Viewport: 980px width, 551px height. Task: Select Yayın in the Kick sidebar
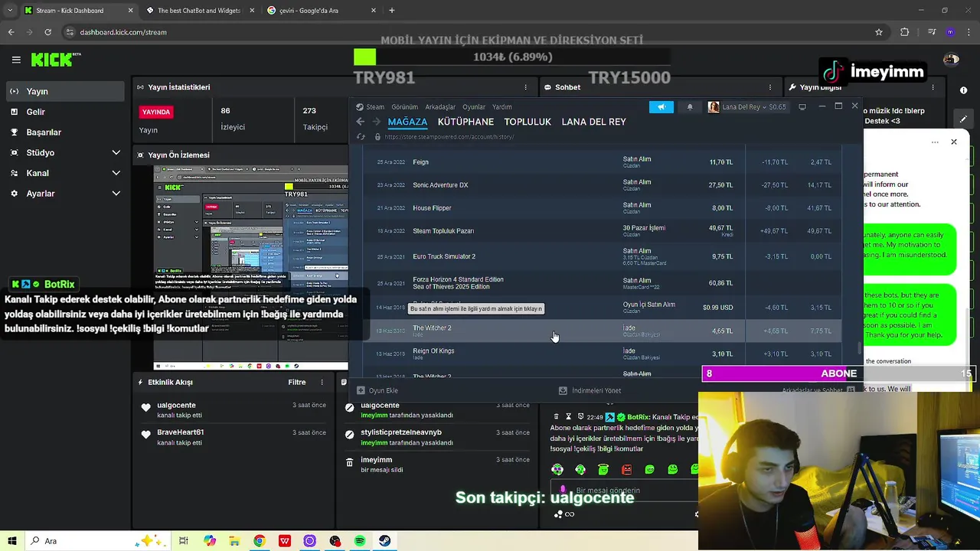[x=64, y=91]
